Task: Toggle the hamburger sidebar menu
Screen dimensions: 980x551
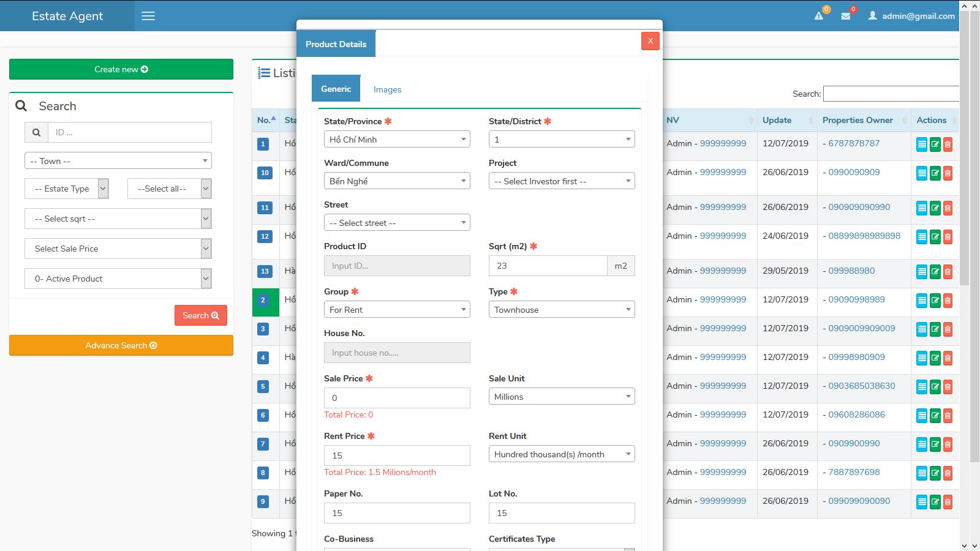Action: (148, 16)
